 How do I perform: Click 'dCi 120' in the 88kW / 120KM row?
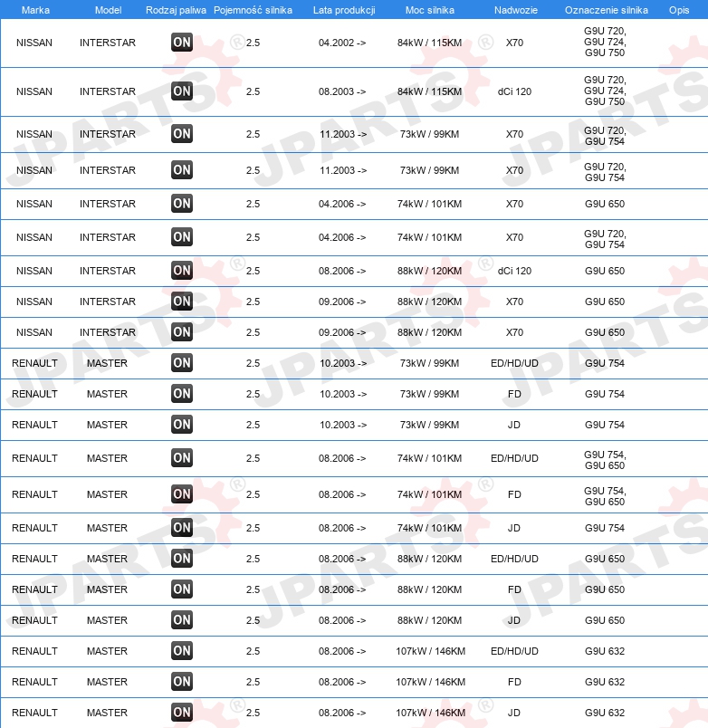(x=514, y=271)
